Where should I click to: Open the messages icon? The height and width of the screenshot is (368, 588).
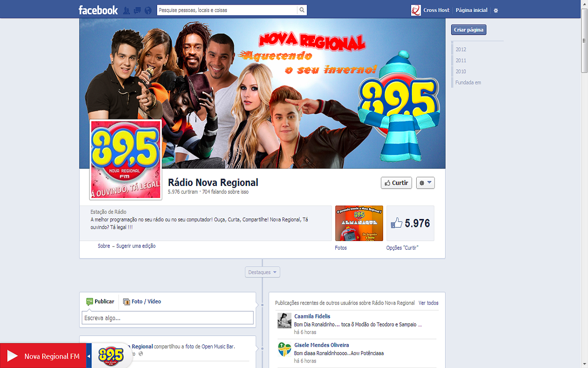pos(137,10)
